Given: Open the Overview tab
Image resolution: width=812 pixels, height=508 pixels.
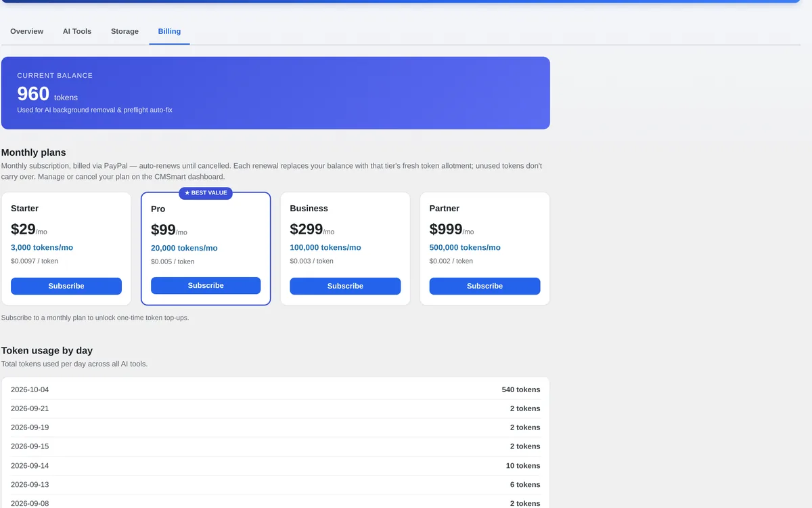Looking at the screenshot, I should coord(26,31).
